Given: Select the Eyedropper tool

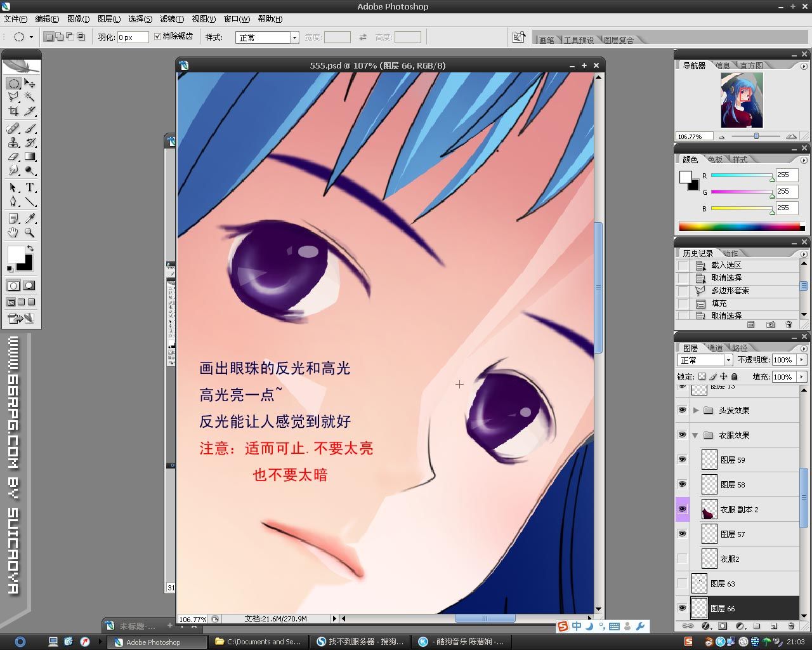Looking at the screenshot, I should (30, 218).
